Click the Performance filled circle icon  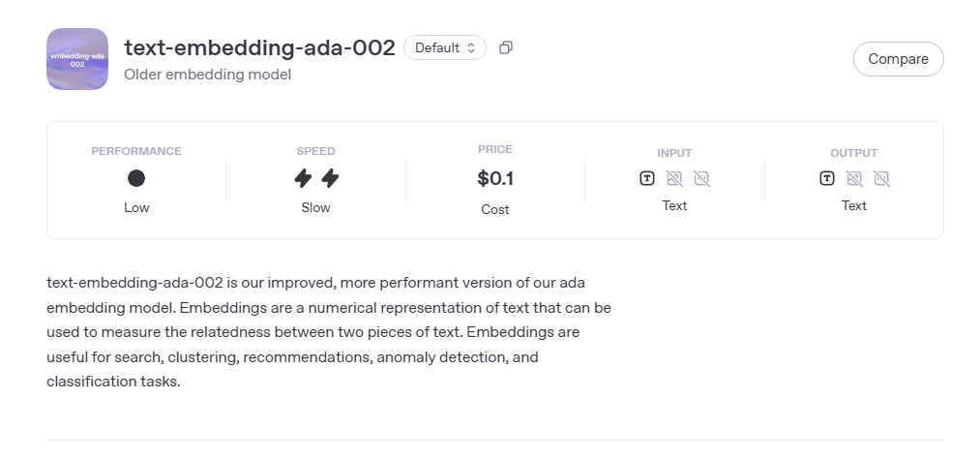[x=136, y=178]
